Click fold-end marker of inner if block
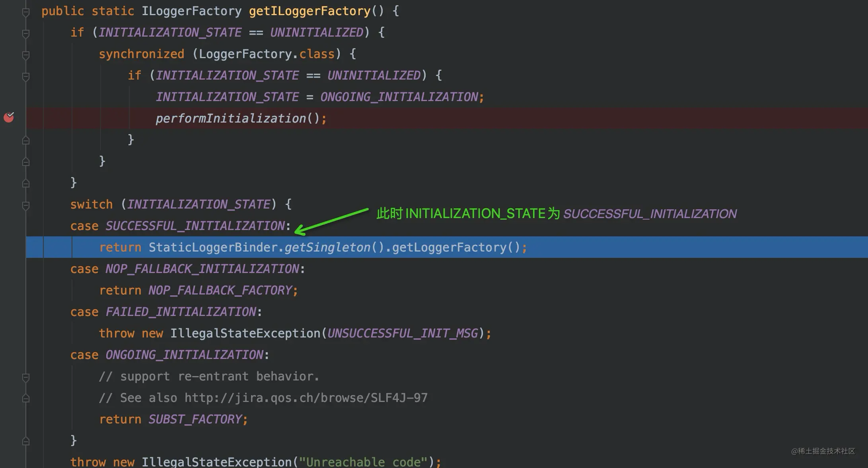 point(26,140)
